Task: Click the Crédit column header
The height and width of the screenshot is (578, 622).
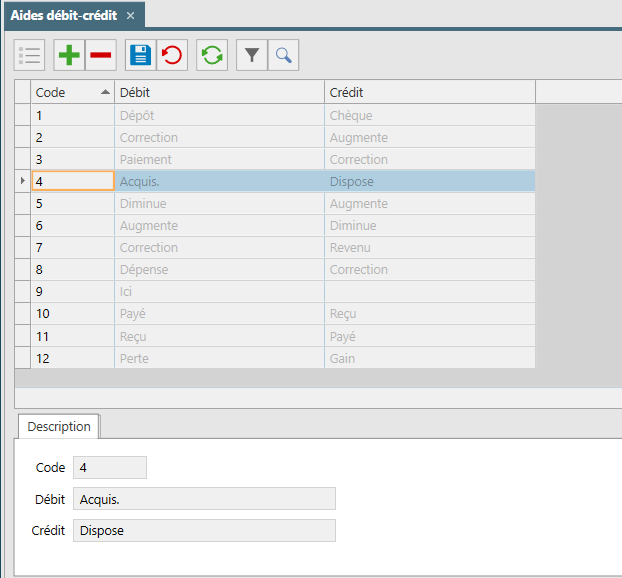Action: click(430, 92)
